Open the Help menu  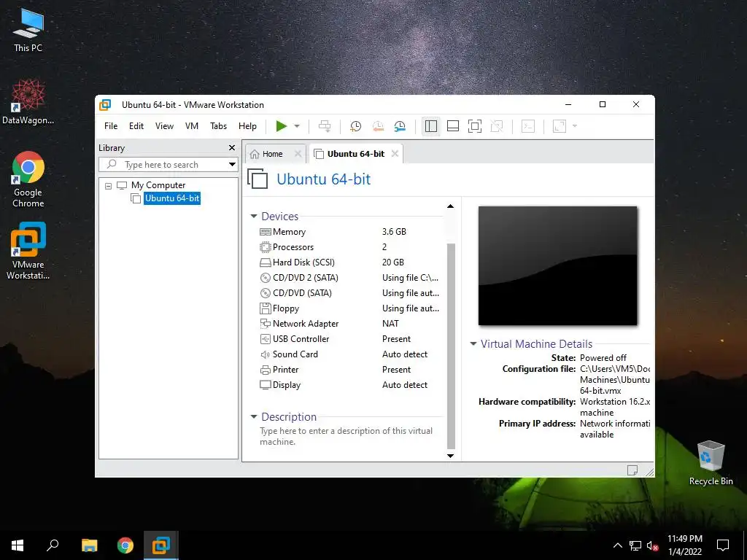click(247, 126)
